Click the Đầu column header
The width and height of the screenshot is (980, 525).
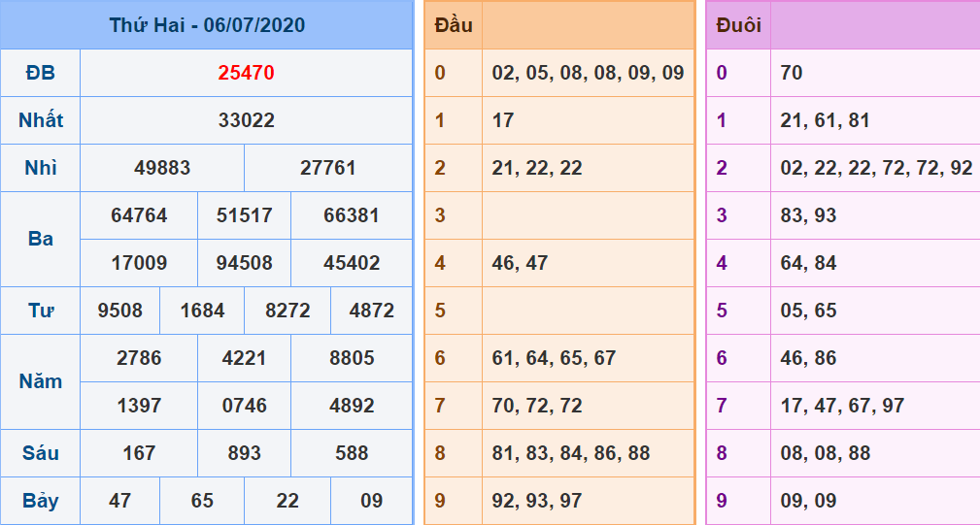coord(454,25)
